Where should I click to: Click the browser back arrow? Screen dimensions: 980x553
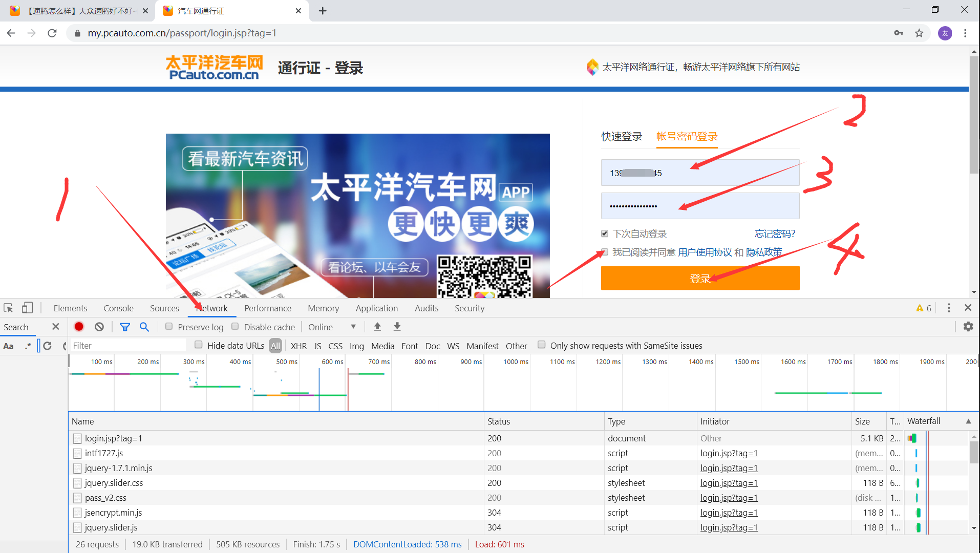pyautogui.click(x=11, y=33)
